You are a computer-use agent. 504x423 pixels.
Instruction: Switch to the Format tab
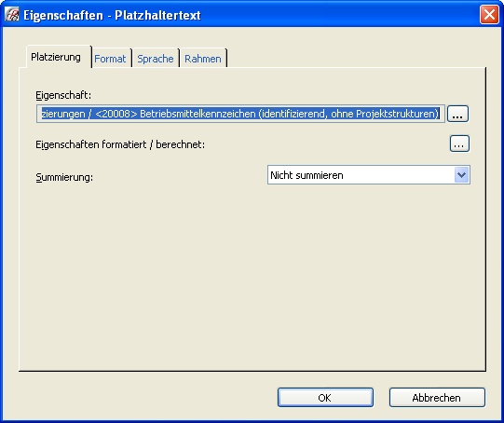pos(110,59)
